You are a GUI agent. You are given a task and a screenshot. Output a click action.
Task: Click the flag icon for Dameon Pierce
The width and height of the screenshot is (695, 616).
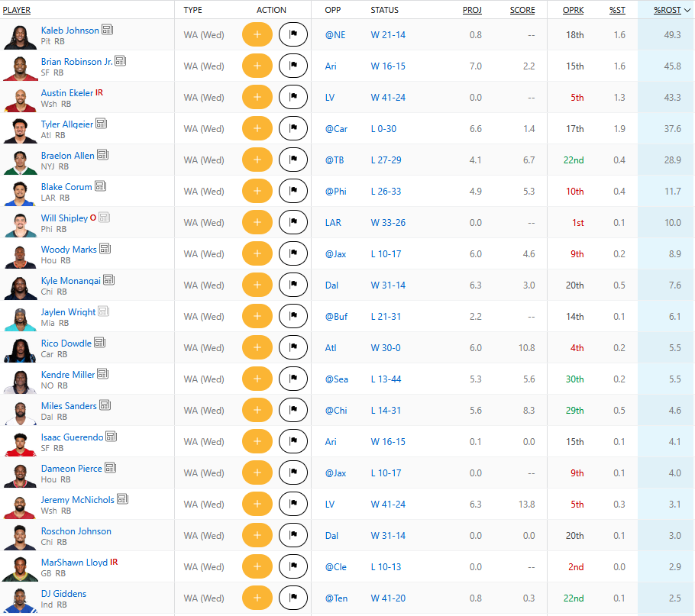click(x=293, y=473)
